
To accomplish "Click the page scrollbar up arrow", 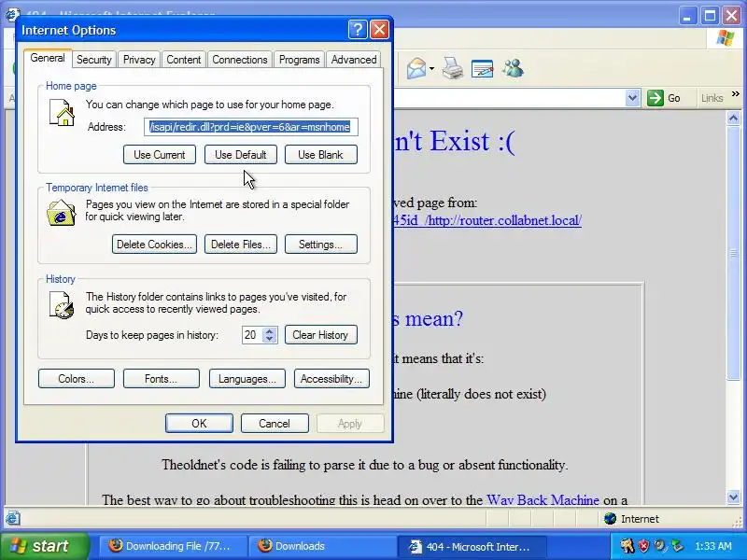I will click(x=734, y=119).
